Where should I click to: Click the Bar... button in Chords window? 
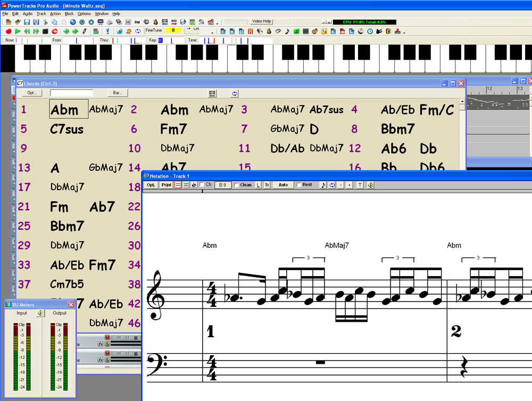pyautogui.click(x=118, y=93)
